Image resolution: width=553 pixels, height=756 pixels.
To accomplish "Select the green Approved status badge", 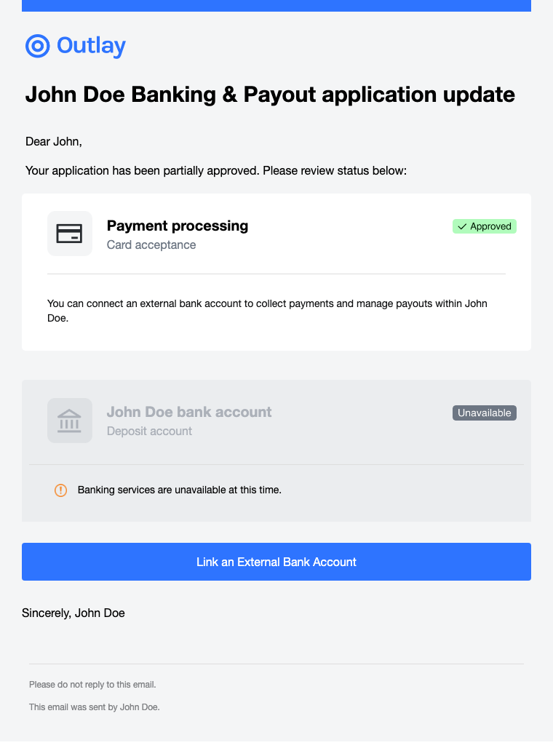I will coord(485,227).
